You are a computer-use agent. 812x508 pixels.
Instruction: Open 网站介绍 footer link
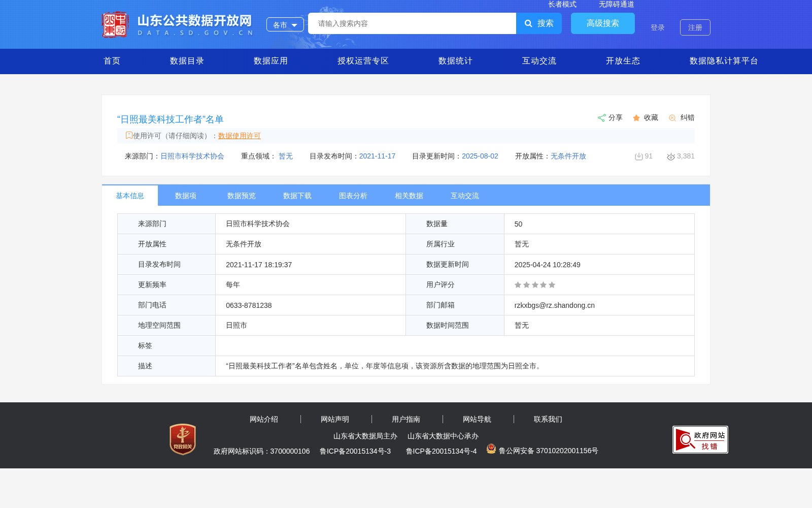[x=264, y=419]
